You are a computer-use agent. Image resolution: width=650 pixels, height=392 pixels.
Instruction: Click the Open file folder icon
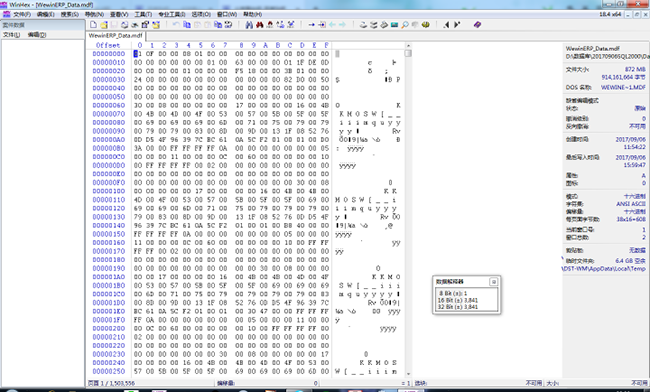[104, 25]
